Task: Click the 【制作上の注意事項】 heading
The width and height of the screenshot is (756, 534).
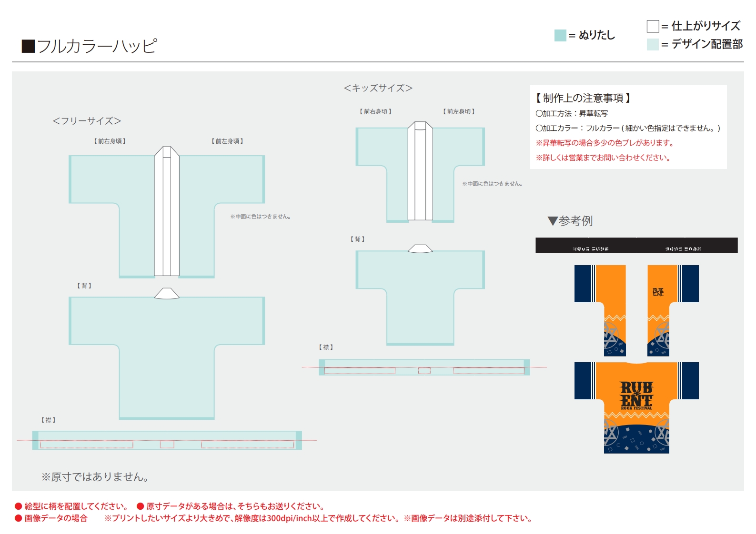Action: coord(583,98)
